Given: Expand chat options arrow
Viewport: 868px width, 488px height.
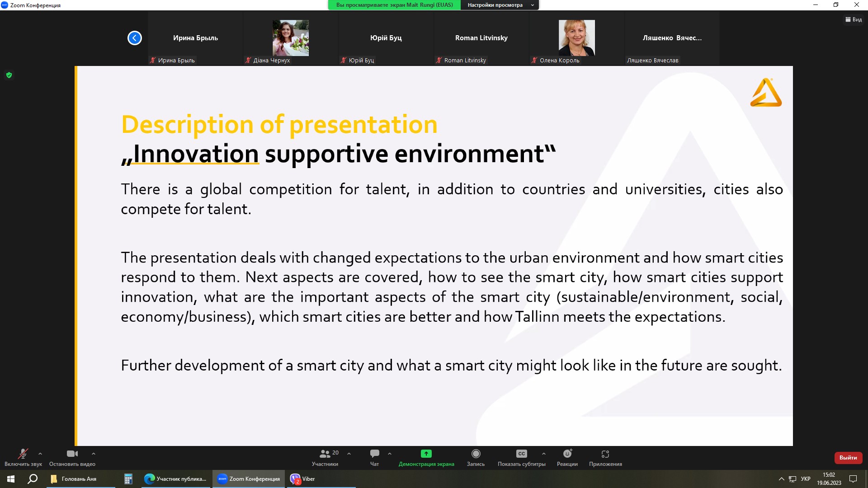Looking at the screenshot, I should (x=390, y=454).
